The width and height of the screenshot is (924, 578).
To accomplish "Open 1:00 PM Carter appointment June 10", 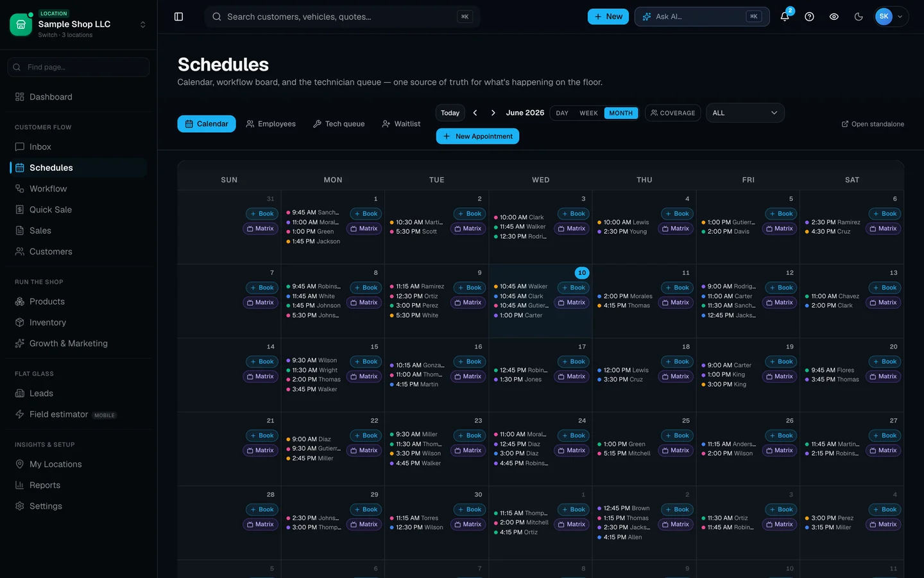I will pos(518,315).
